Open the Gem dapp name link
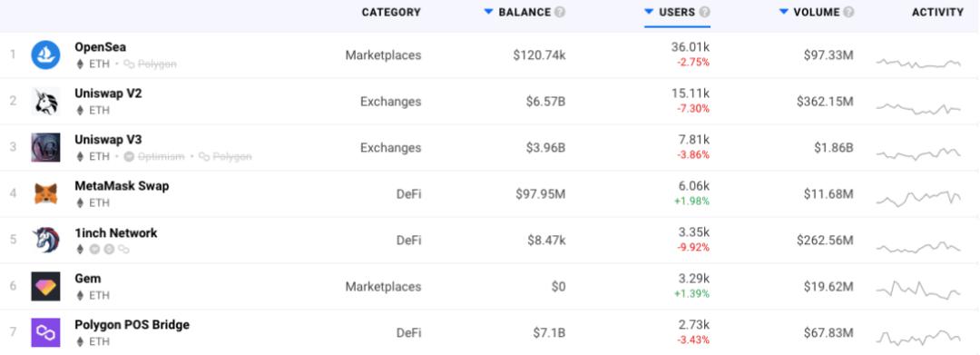The height and width of the screenshot is (355, 980). 87,279
